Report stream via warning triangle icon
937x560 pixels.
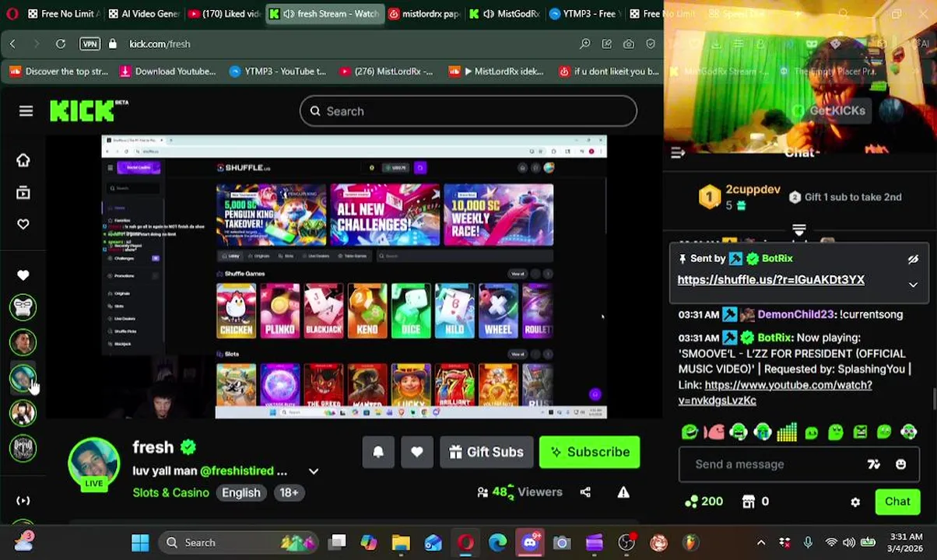pyautogui.click(x=623, y=492)
